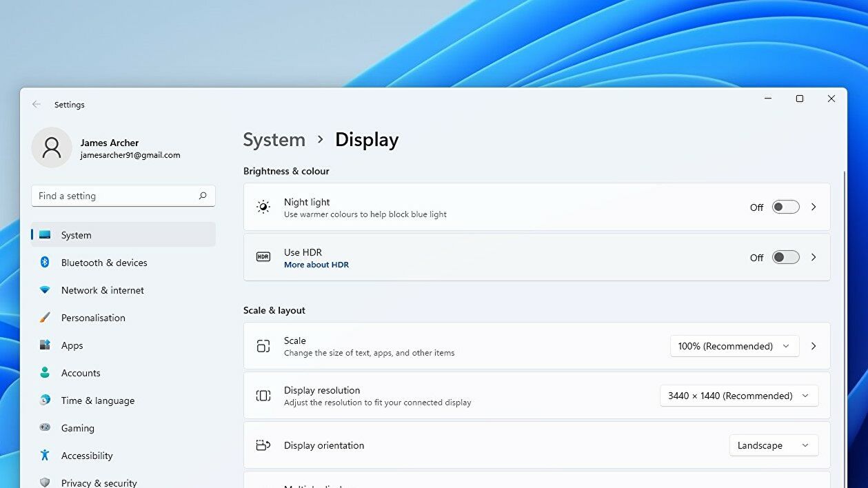Click the More about HDR link

[x=316, y=264]
